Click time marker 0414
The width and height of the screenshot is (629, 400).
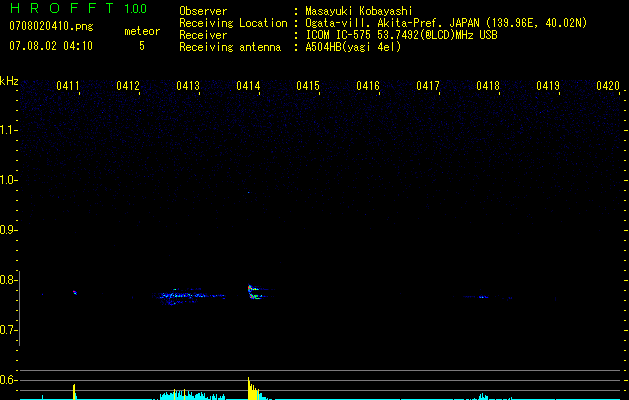pyautogui.click(x=248, y=85)
